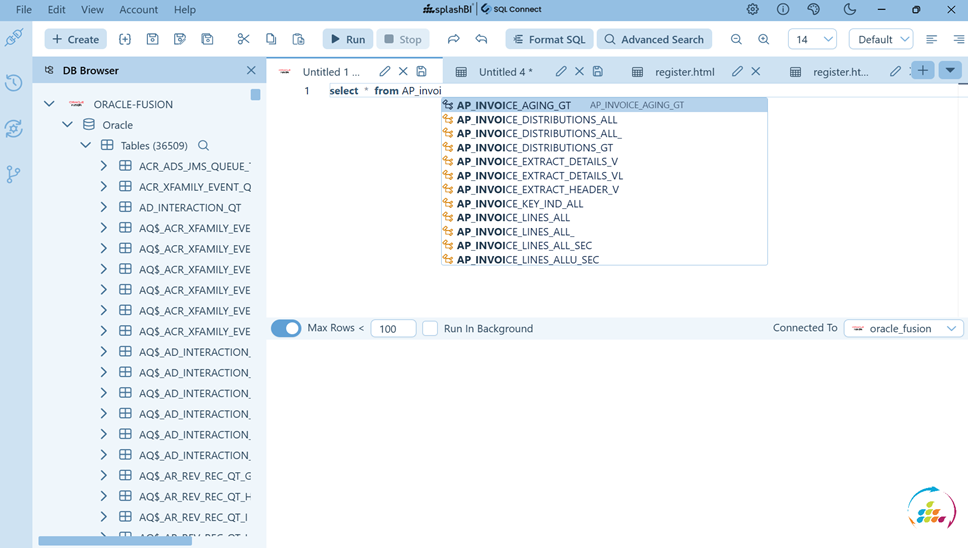968x548 pixels.
Task: Switch to the Untitled 4 tab
Action: click(505, 72)
